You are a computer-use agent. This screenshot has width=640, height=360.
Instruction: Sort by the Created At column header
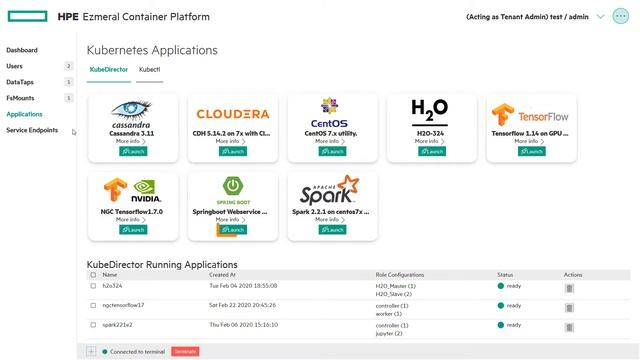(222, 275)
